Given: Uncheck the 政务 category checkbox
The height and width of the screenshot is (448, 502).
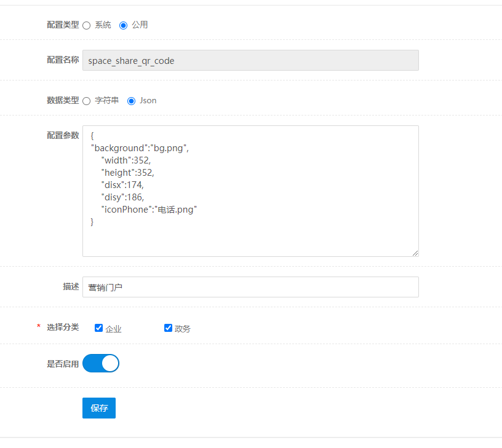Looking at the screenshot, I should pyautogui.click(x=168, y=328).
